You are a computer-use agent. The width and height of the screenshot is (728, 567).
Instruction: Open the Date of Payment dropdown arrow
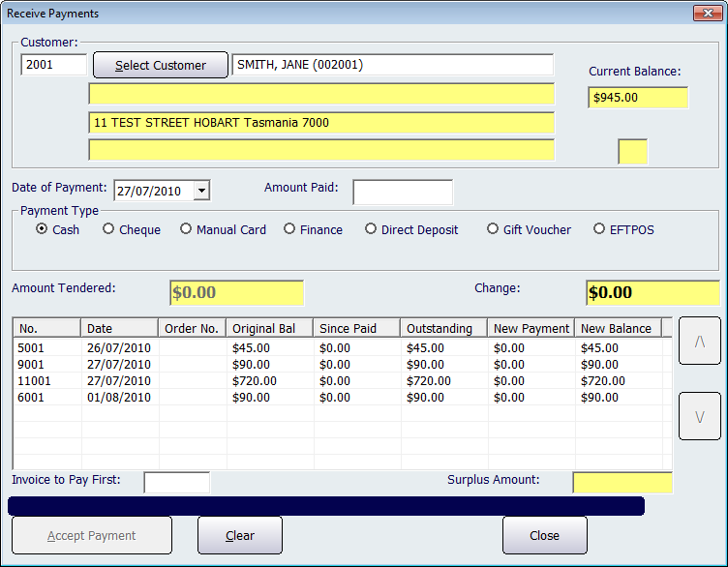201,191
